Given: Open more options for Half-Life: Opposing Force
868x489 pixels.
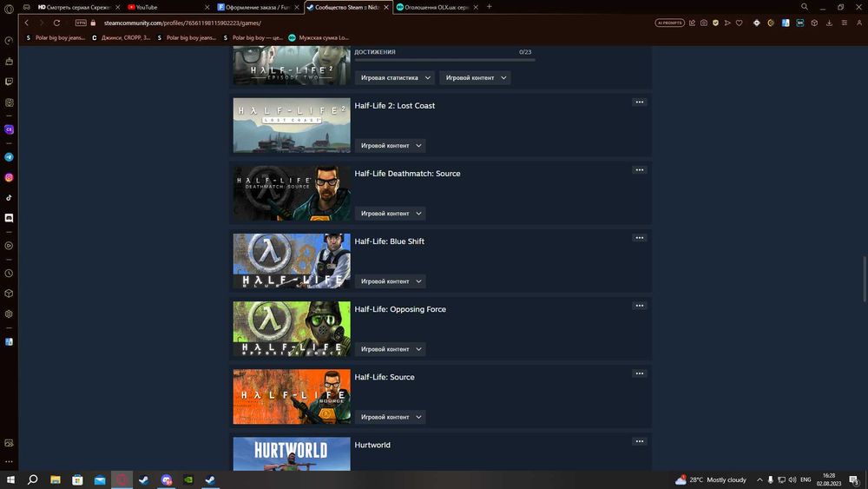Looking at the screenshot, I should point(640,306).
